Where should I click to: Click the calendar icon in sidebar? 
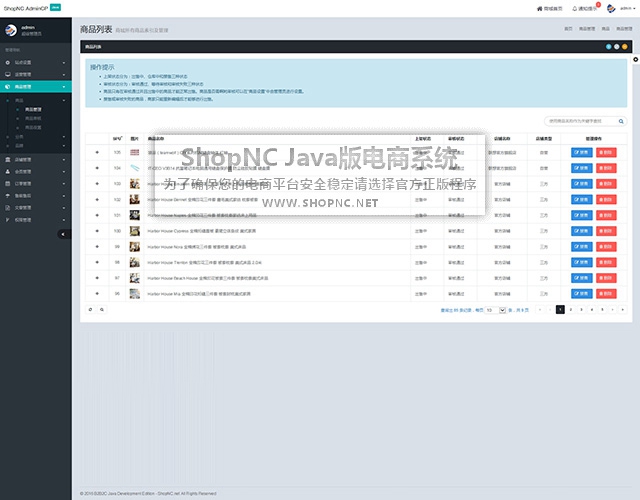click(x=7, y=184)
